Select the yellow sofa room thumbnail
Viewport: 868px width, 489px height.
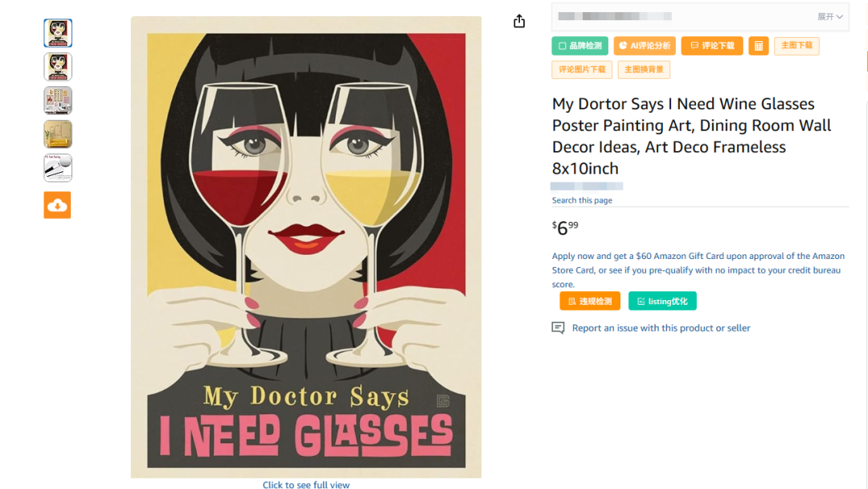coord(58,134)
